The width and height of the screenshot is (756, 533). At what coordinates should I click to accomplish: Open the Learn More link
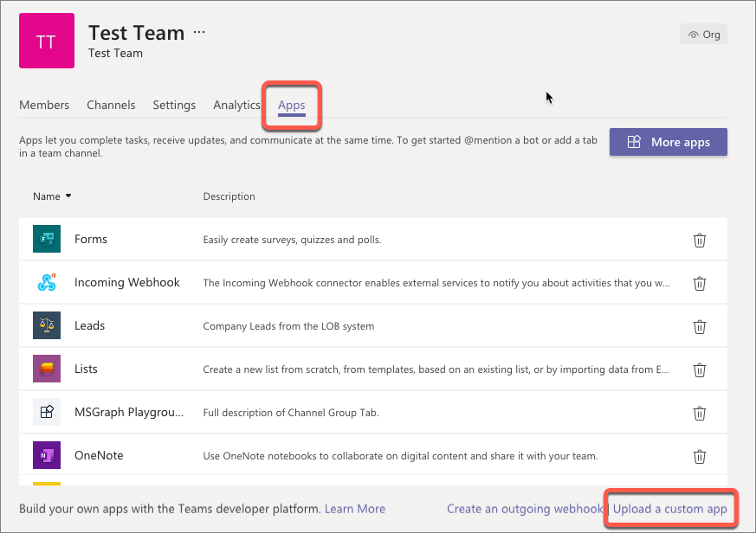click(355, 509)
